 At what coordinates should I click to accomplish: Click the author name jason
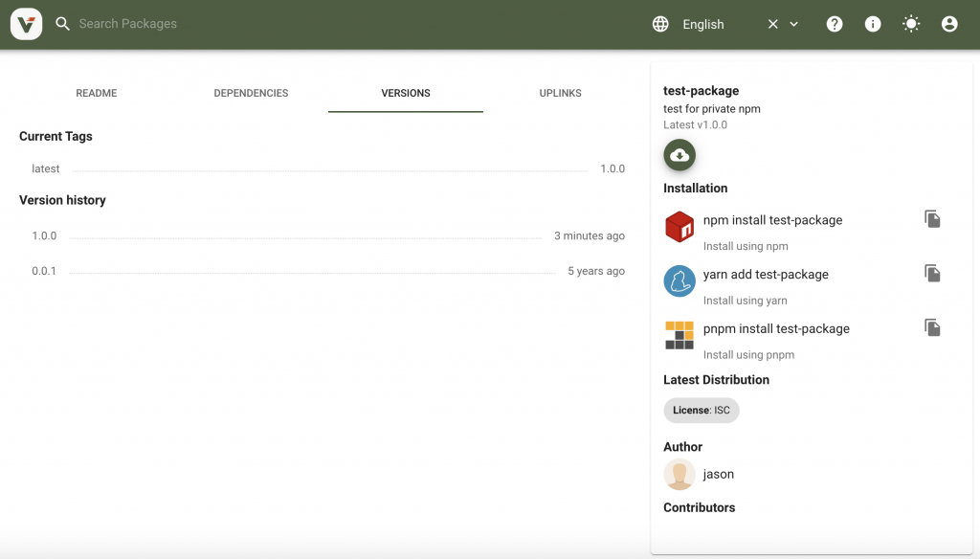[x=718, y=474]
